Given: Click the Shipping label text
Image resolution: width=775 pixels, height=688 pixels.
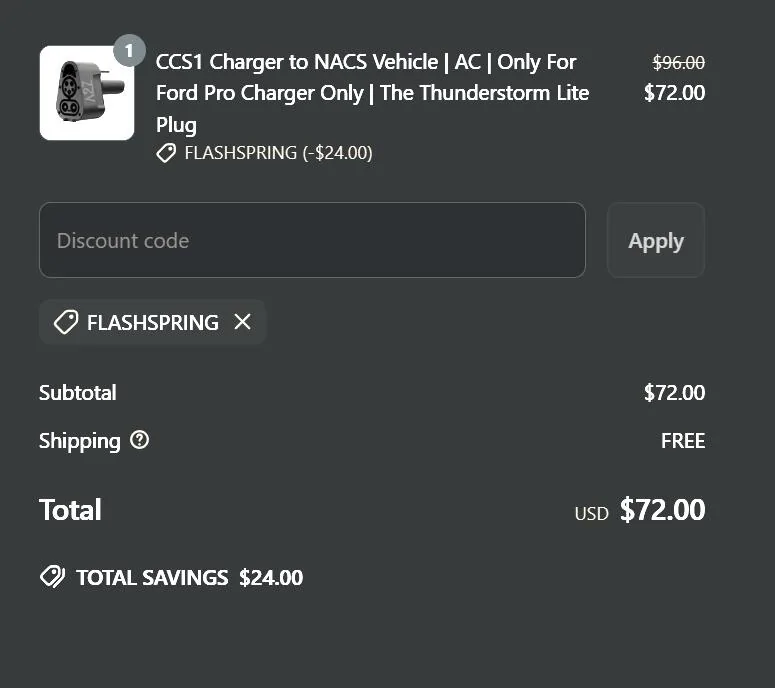Looking at the screenshot, I should [80, 441].
